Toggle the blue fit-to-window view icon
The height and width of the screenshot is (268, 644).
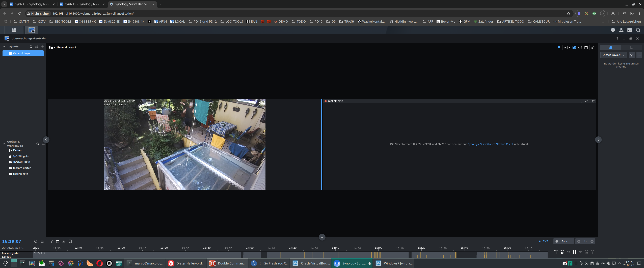(x=574, y=47)
